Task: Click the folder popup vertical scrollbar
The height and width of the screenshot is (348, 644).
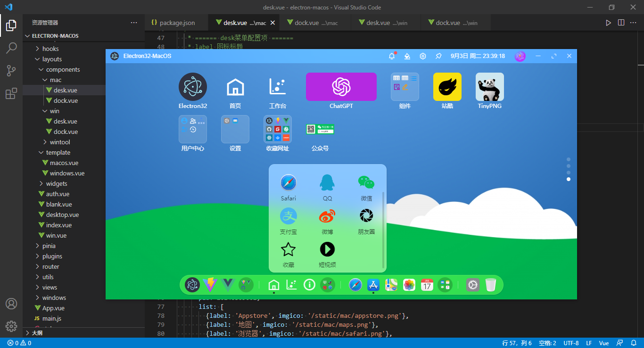Action: click(x=383, y=230)
